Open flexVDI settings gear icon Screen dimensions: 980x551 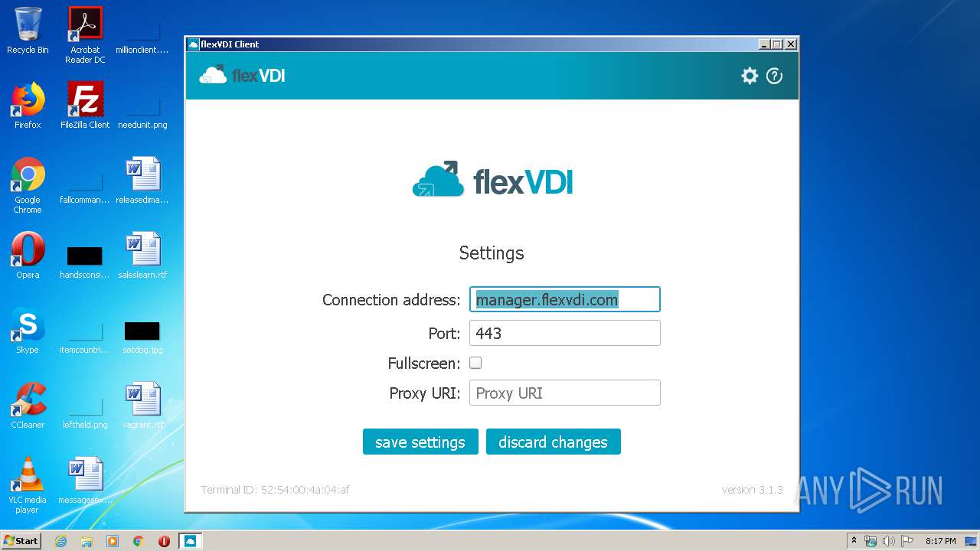(x=750, y=76)
